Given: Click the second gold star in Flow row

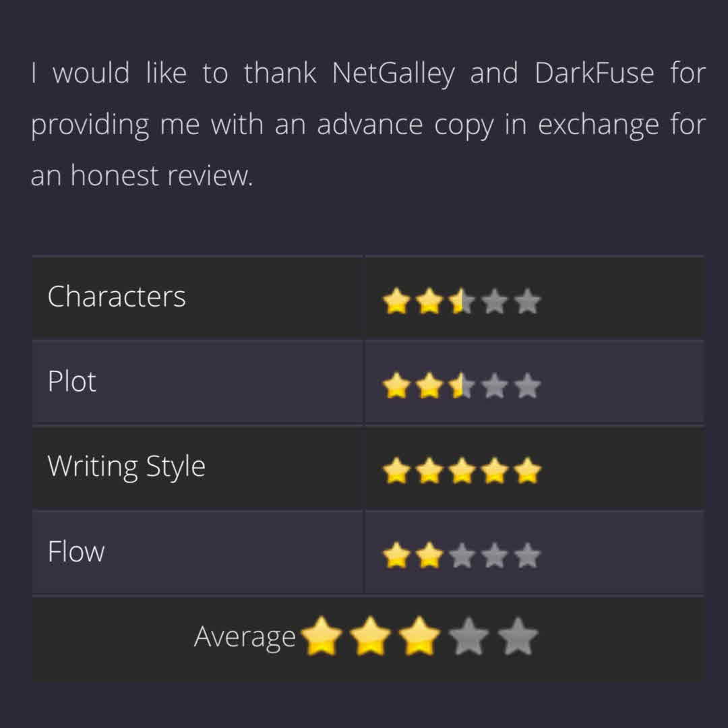Looking at the screenshot, I should pyautogui.click(x=429, y=556).
